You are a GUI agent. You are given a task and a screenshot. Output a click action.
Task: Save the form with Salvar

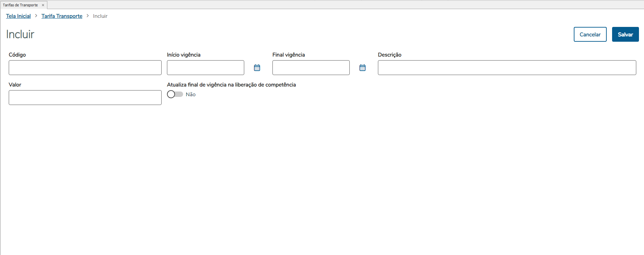click(x=625, y=34)
